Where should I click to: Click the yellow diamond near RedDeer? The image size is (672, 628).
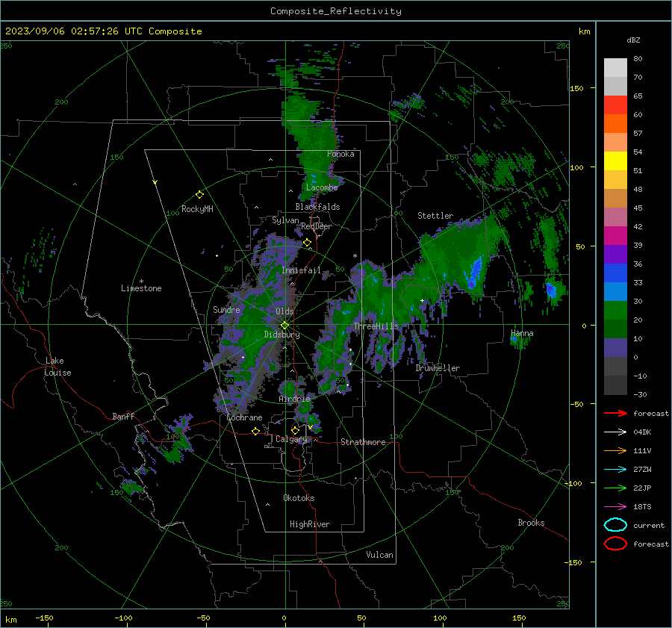307,243
